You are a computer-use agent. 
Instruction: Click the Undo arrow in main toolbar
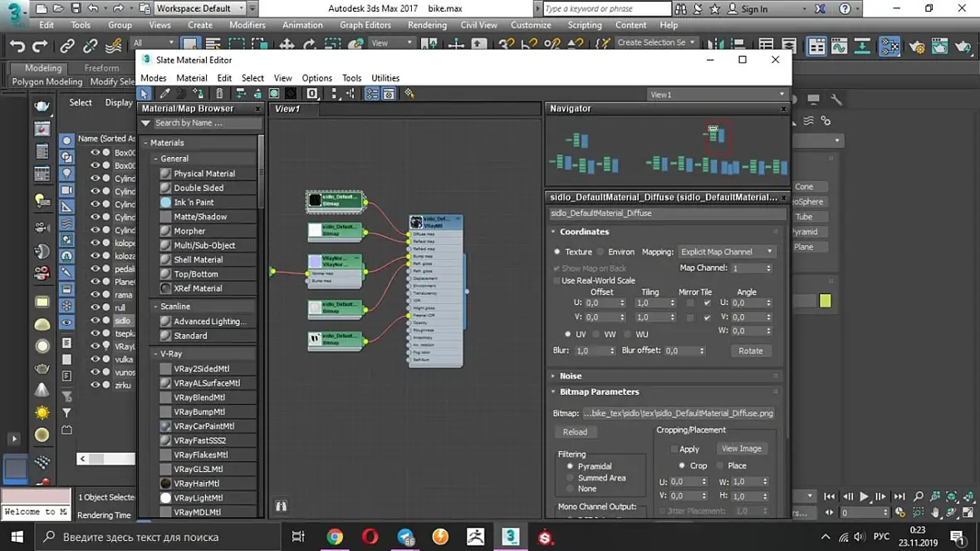pos(17,46)
